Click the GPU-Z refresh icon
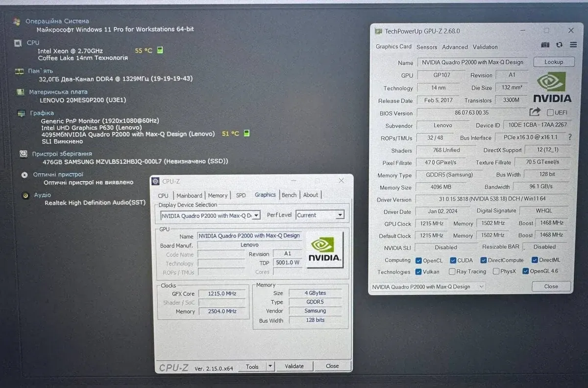This screenshot has height=388, width=588. tap(559, 45)
